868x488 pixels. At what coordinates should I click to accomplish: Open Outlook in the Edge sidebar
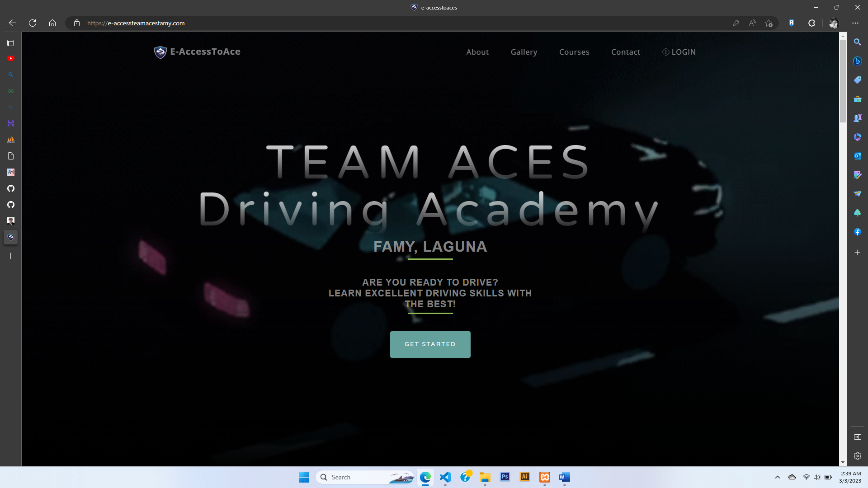click(x=857, y=156)
